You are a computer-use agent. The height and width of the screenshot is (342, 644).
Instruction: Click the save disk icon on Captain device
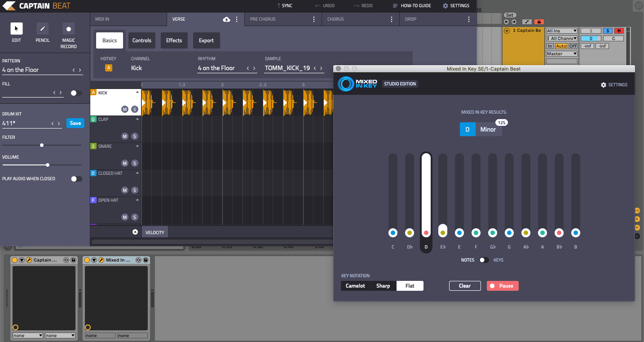click(73, 260)
